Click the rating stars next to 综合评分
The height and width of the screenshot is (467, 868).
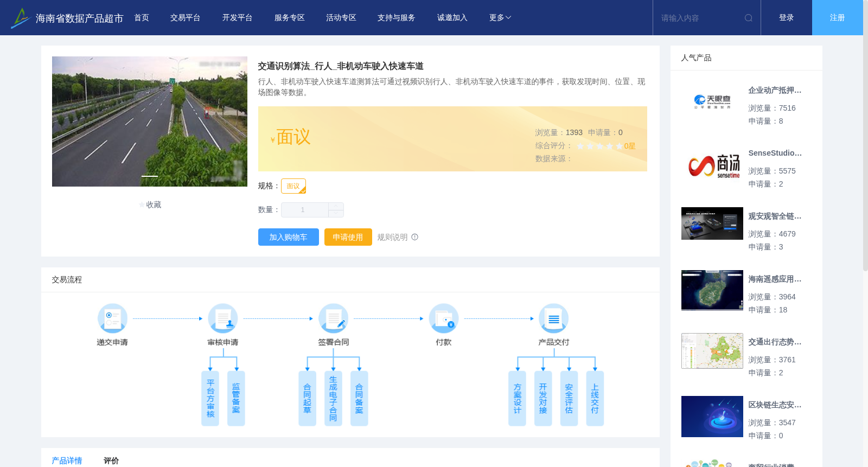pos(600,146)
